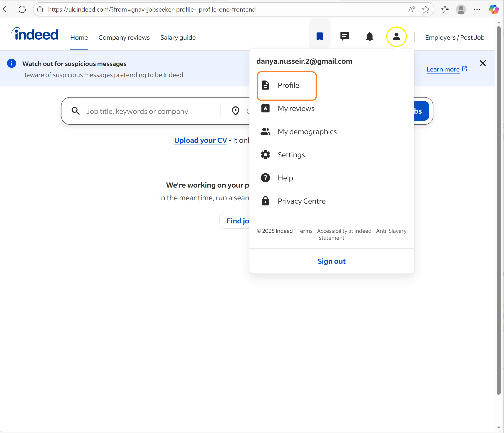
Task: Click the scrollbar up arrow
Action: (498, 22)
